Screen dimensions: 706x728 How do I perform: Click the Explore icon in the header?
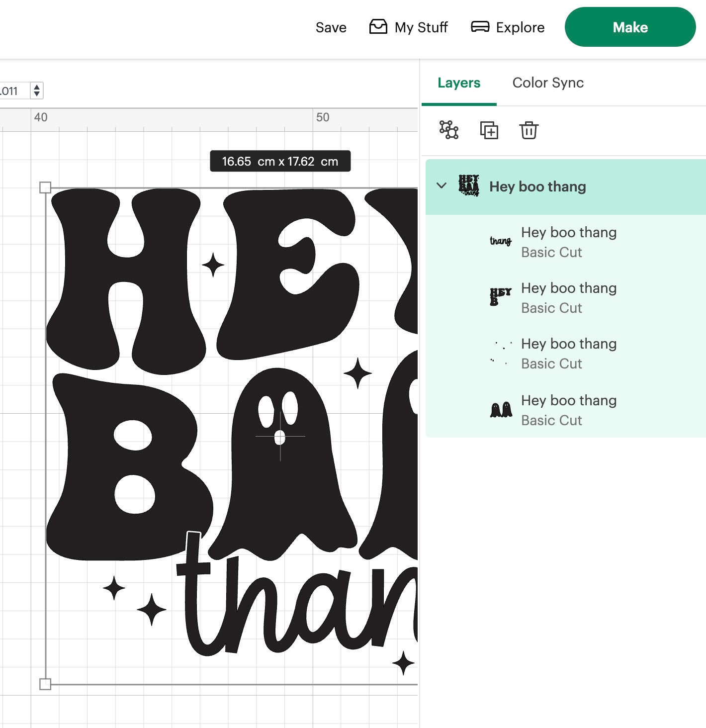pyautogui.click(x=480, y=27)
